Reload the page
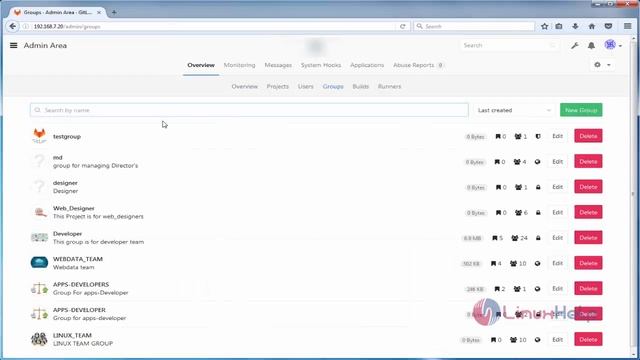 click(x=402, y=26)
